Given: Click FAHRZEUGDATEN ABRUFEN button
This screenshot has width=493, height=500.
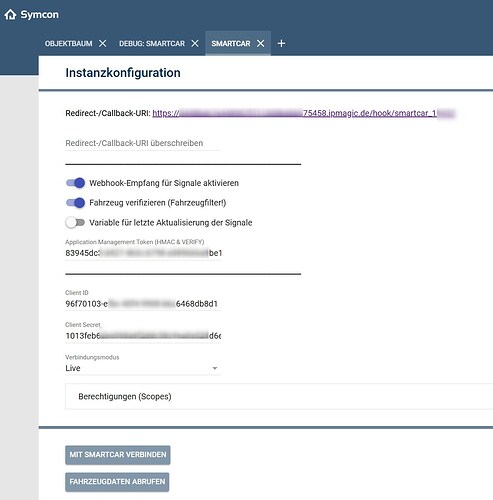Looking at the screenshot, I should click(x=117, y=482).
